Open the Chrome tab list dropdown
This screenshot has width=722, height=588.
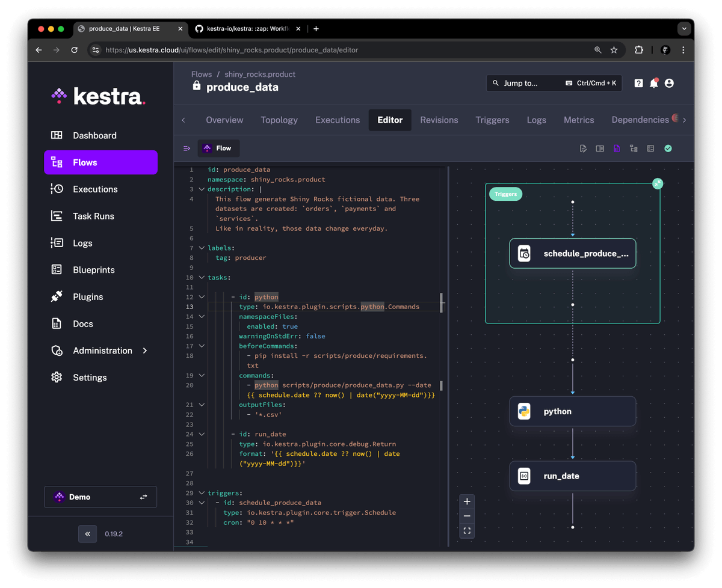point(683,28)
